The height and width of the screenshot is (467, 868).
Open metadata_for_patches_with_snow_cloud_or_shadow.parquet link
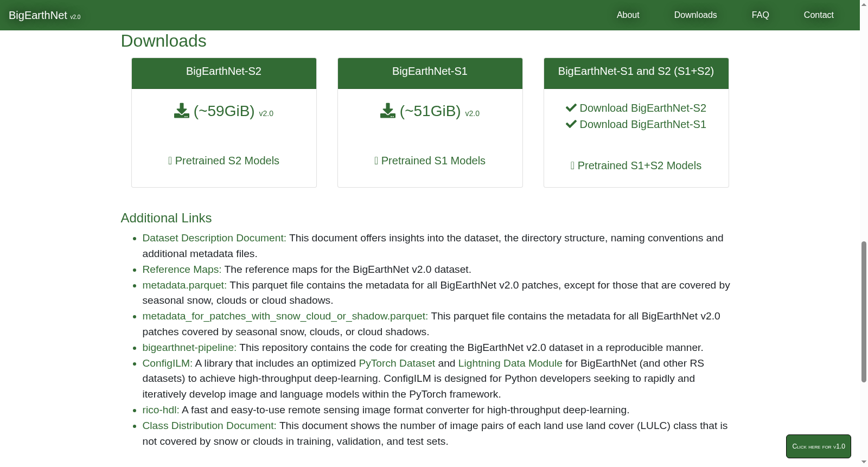[x=285, y=316]
